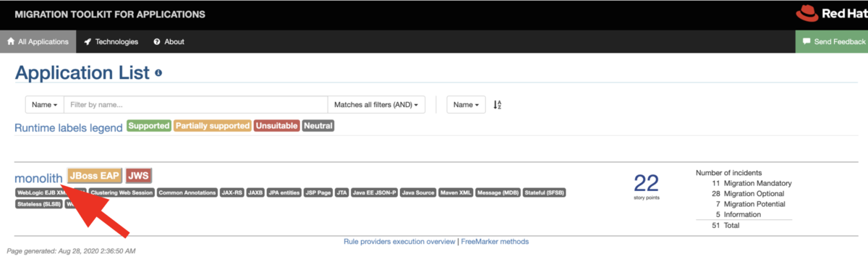Click the Send Feedback button
The height and width of the screenshot is (262, 868).
click(832, 42)
